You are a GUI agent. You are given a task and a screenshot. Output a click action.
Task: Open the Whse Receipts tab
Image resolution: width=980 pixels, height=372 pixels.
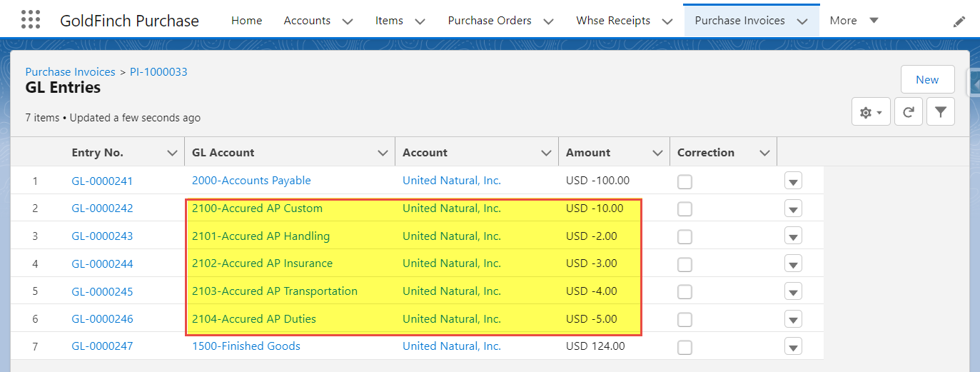click(613, 21)
